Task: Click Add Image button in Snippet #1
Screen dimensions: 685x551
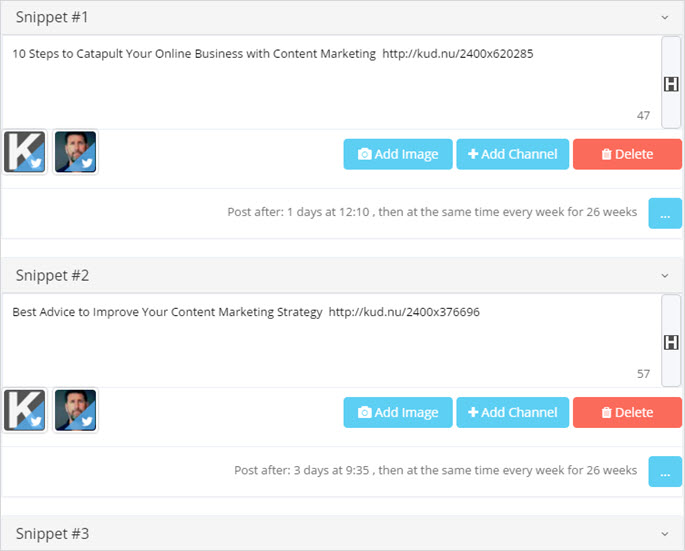Action: coord(398,154)
